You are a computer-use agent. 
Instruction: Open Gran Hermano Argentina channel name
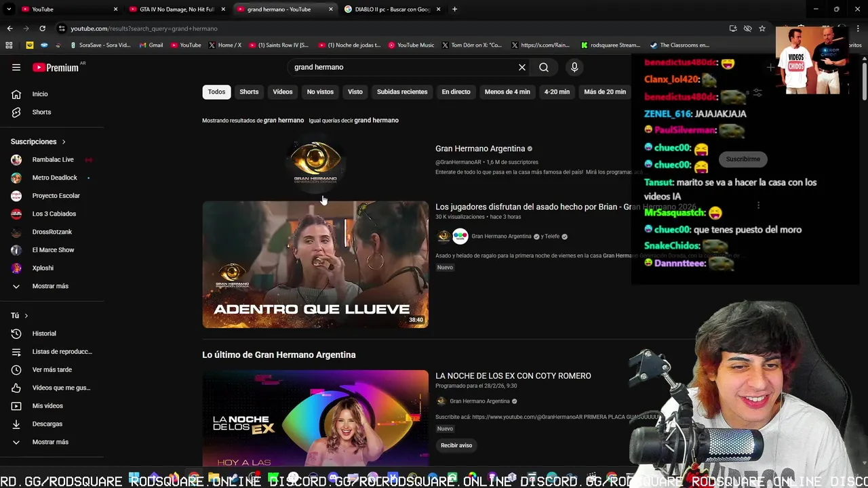pos(480,148)
